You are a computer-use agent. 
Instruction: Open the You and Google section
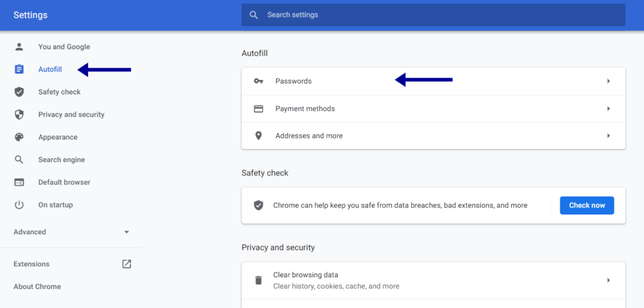pos(64,47)
